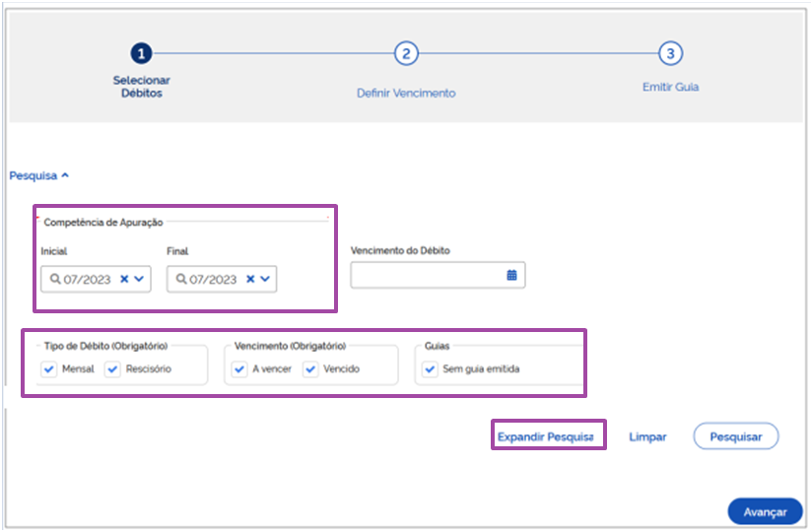Uncheck the Rescisório checkbox
This screenshot has width=811, height=532.
[112, 369]
